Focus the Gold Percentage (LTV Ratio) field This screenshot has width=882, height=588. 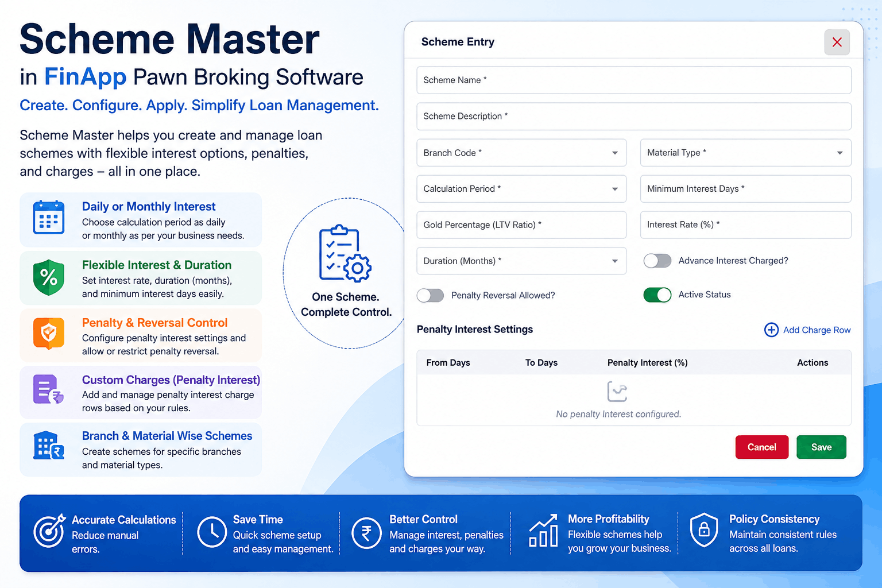[521, 225]
